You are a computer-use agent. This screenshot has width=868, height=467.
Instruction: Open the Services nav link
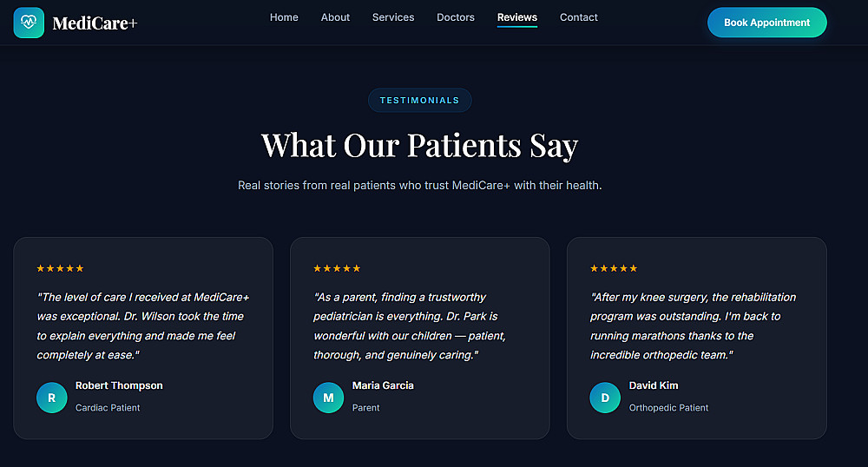(x=393, y=17)
